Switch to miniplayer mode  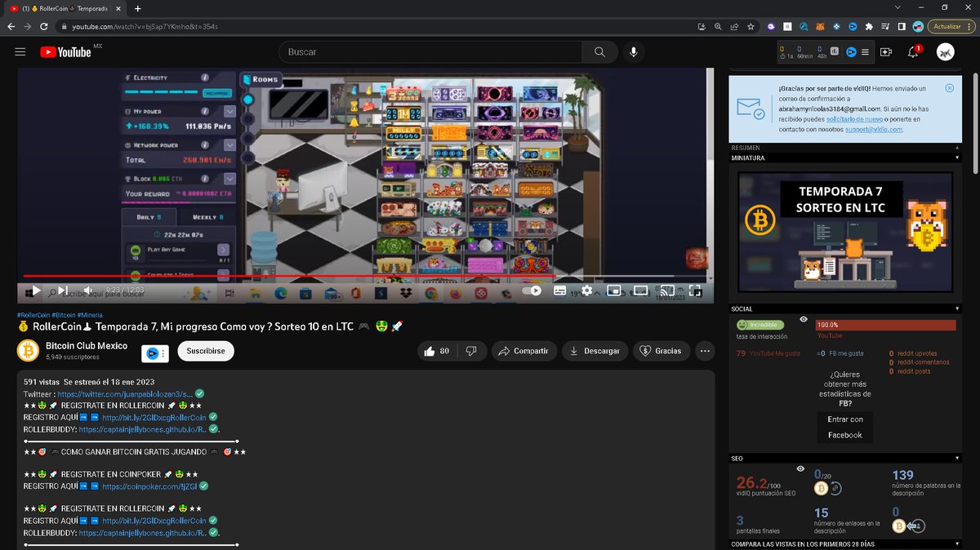coord(613,291)
